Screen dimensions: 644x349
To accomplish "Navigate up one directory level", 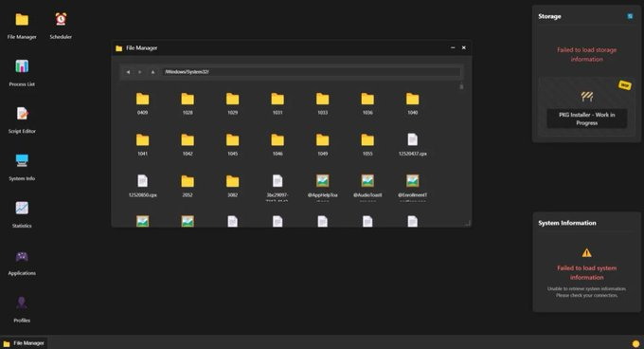I will pos(152,72).
